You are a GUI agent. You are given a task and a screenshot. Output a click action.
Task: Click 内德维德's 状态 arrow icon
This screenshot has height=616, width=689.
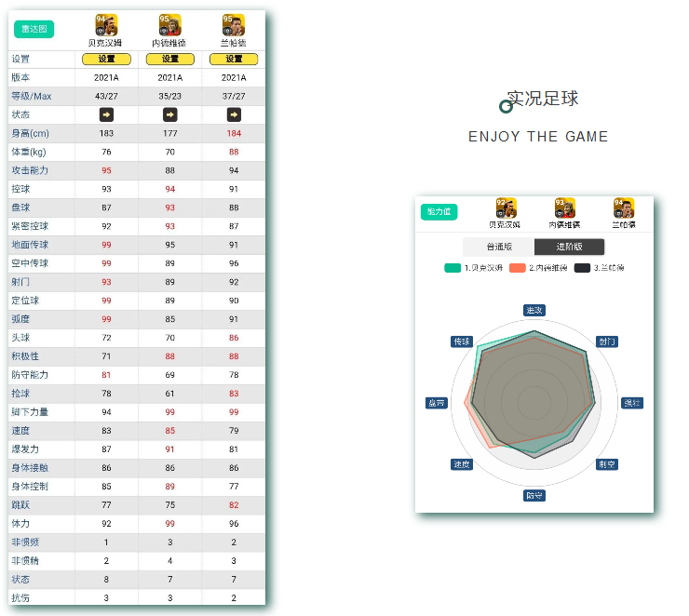tap(170, 115)
